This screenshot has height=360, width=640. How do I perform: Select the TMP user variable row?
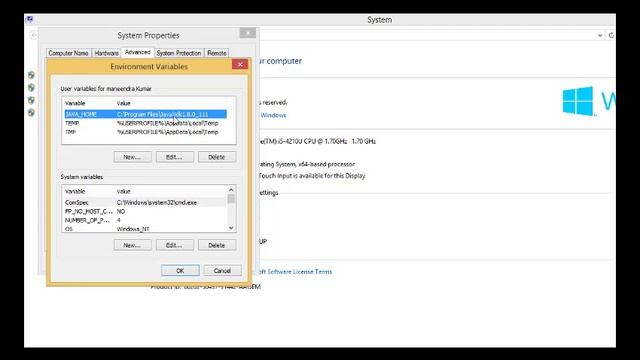tap(145, 132)
